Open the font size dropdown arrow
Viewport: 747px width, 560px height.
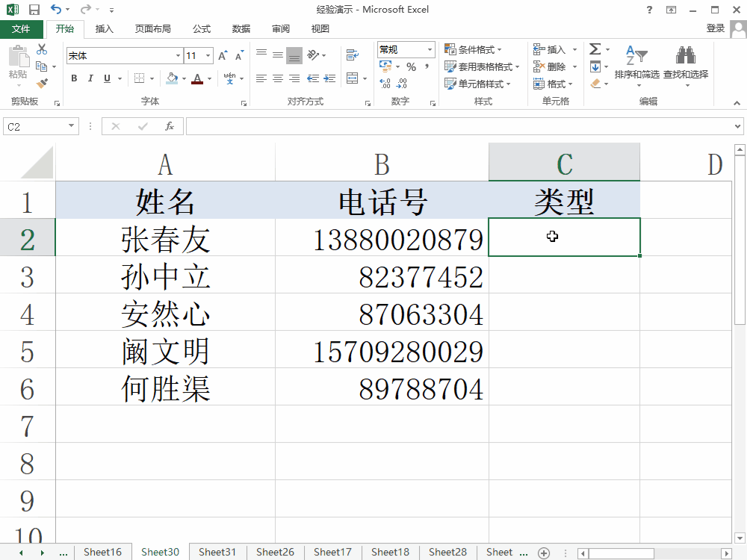(208, 55)
